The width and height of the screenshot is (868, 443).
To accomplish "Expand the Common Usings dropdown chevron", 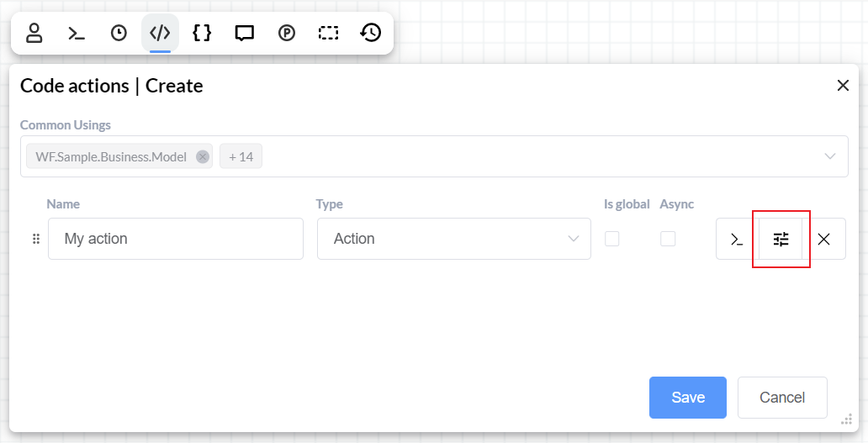I will (x=830, y=156).
